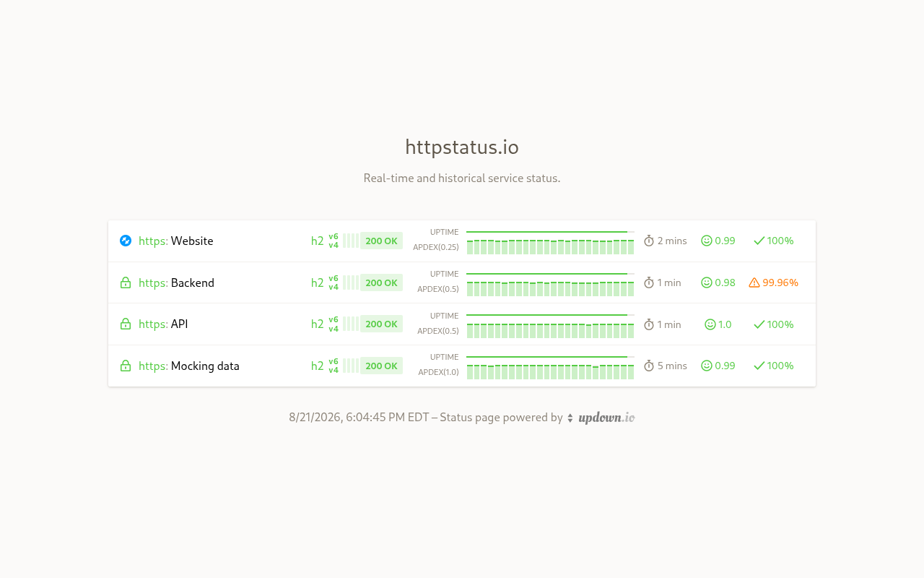Click the 200 OK status badge for API
The width and height of the screenshot is (924, 578).
(381, 324)
